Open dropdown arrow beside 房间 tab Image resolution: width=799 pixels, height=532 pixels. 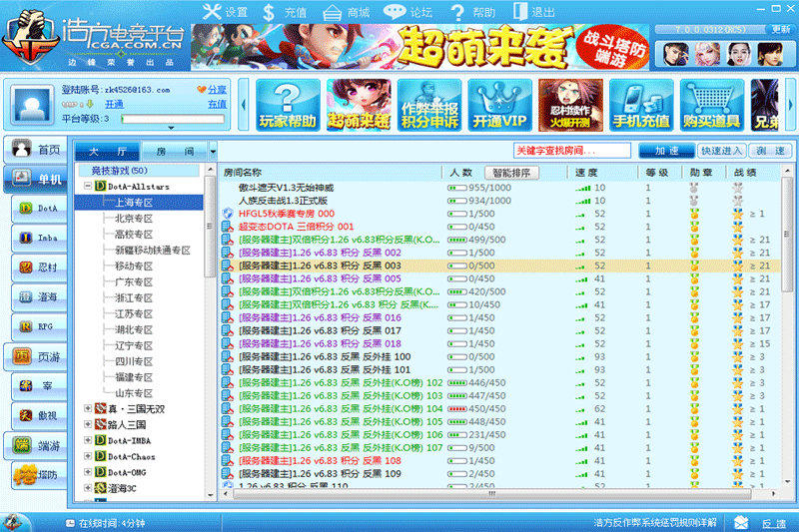coord(213,152)
